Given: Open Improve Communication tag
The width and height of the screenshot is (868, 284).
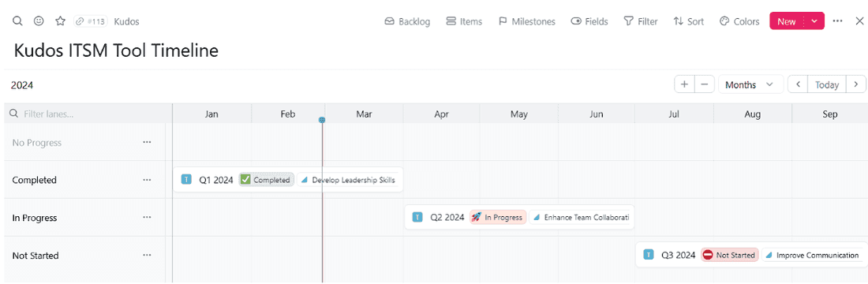Looking at the screenshot, I should pos(813,255).
